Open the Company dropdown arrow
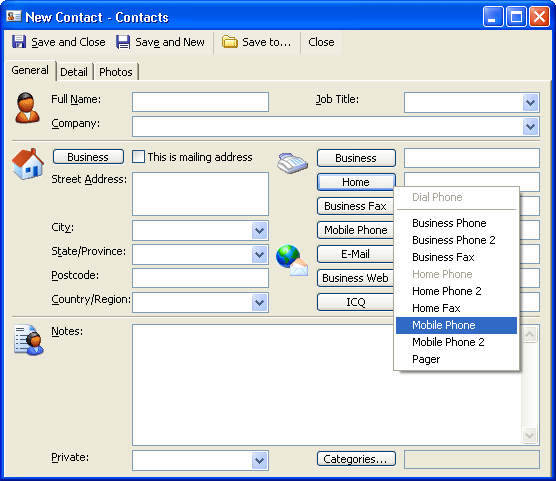The image size is (556, 481). 530,127
